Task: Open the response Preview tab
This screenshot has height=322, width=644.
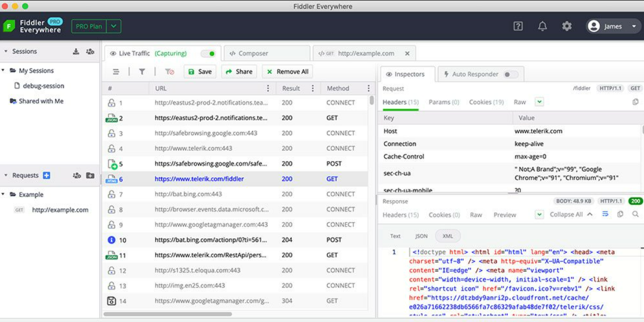Action: point(505,215)
